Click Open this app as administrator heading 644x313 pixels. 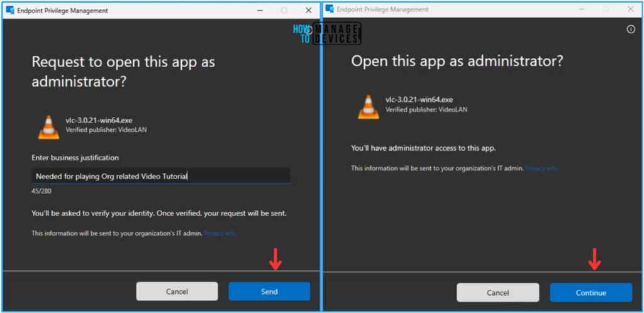(x=457, y=62)
